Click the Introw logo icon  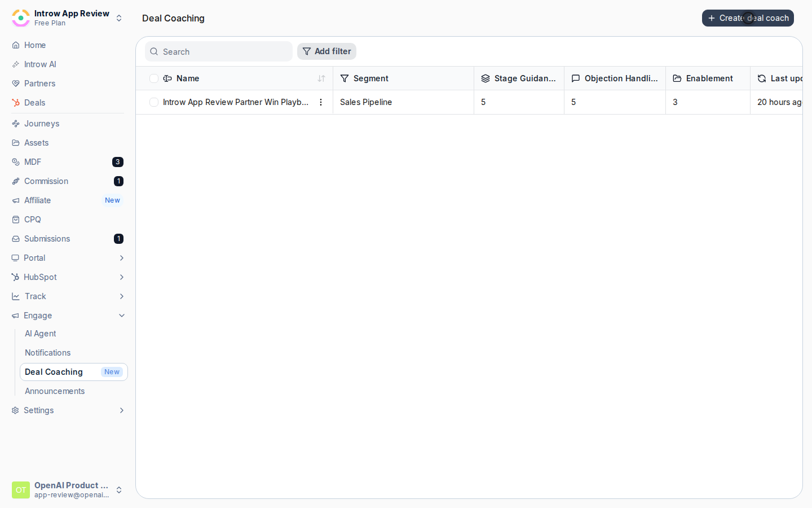(x=21, y=18)
